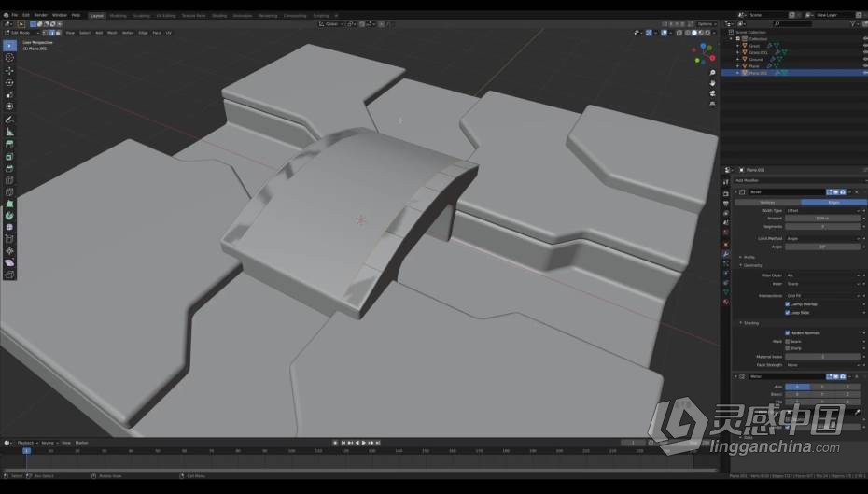Select the Rotate tool

point(9,82)
